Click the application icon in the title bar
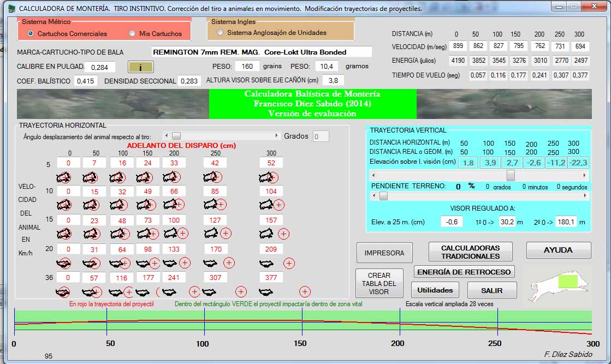This screenshot has width=611, height=364. (11, 8)
